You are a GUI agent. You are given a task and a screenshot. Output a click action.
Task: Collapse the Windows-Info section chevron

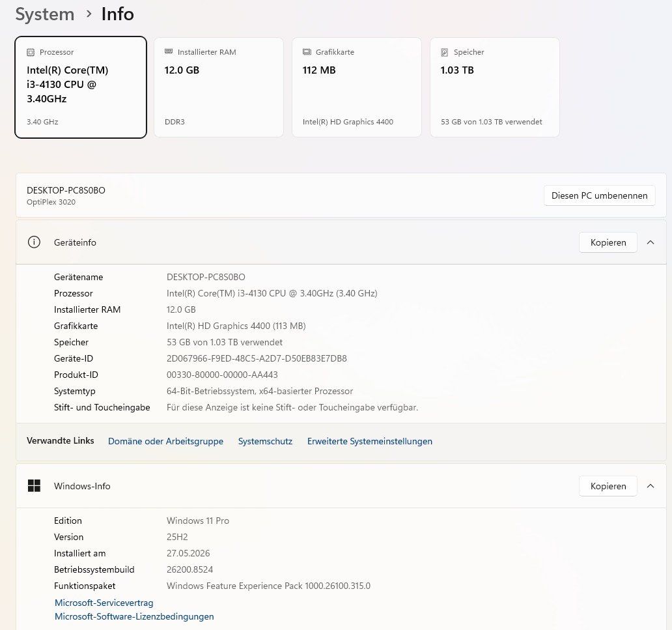pyautogui.click(x=650, y=486)
